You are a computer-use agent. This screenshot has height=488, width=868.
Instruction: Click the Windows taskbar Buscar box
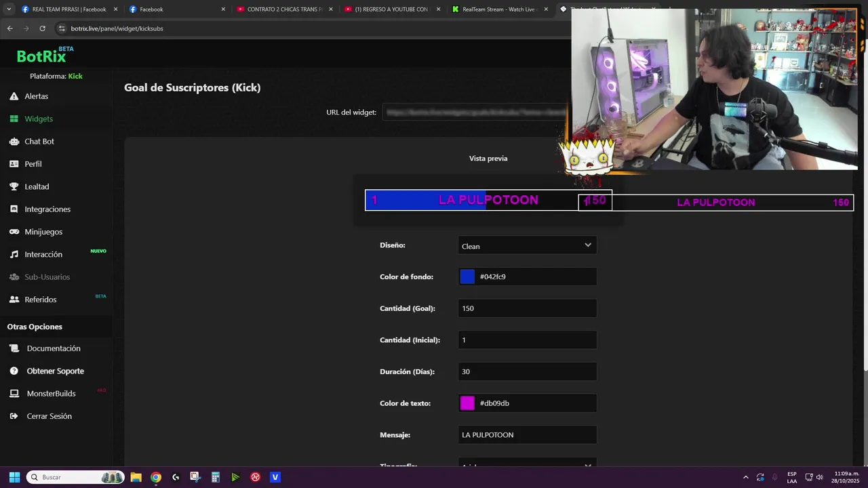(75, 477)
